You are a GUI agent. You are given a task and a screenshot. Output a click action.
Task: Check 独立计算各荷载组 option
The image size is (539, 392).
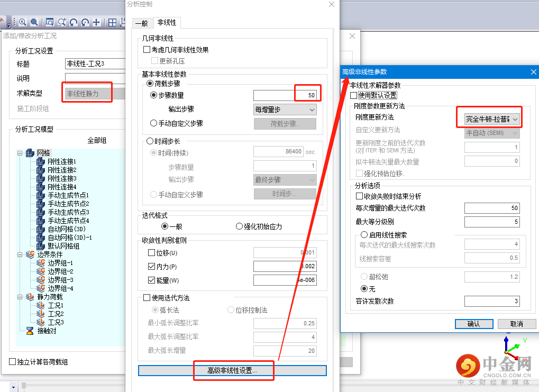point(12,361)
